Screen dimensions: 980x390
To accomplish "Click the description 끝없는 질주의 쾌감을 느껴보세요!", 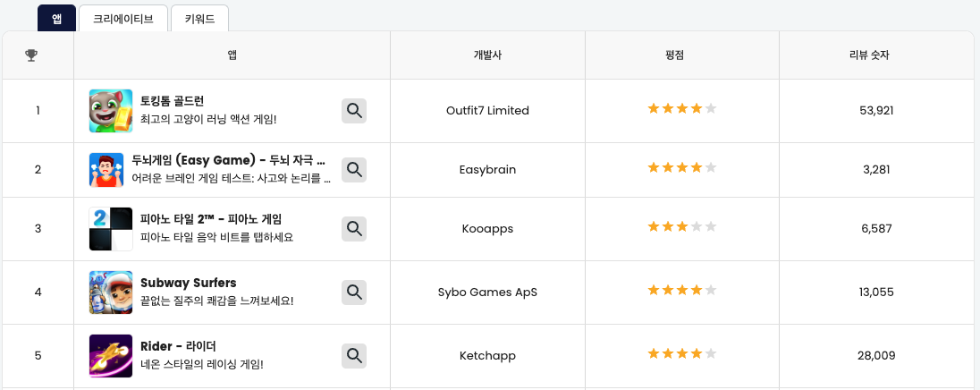I will click(x=216, y=301).
